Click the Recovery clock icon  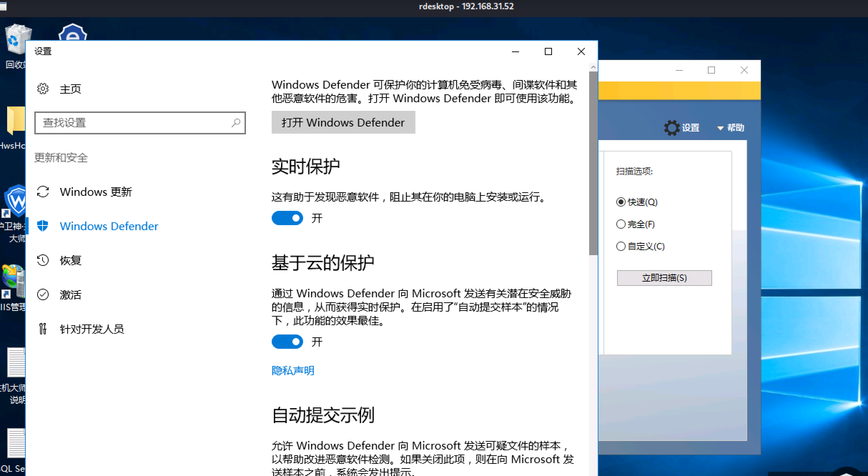click(x=43, y=260)
